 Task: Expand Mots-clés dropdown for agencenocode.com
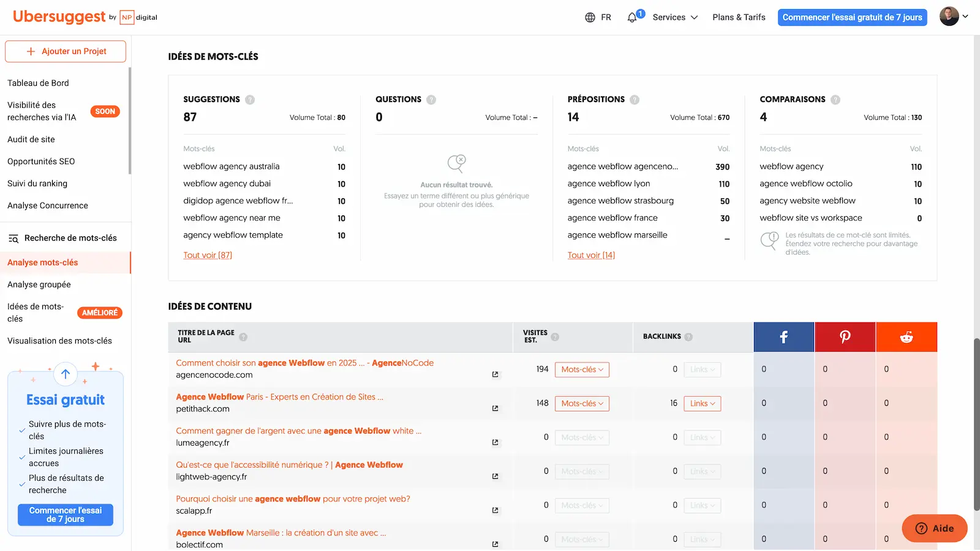pos(582,370)
